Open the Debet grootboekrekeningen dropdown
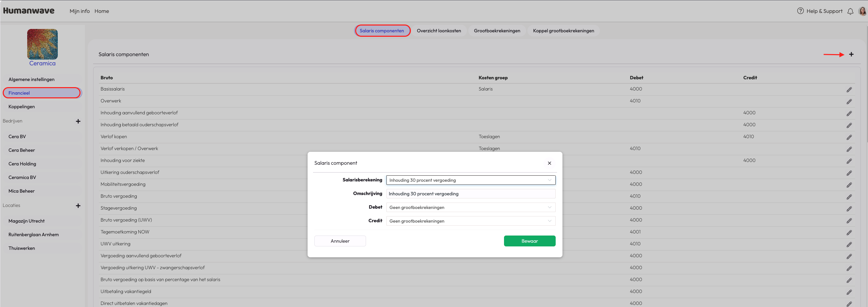The image size is (868, 307). point(471,207)
